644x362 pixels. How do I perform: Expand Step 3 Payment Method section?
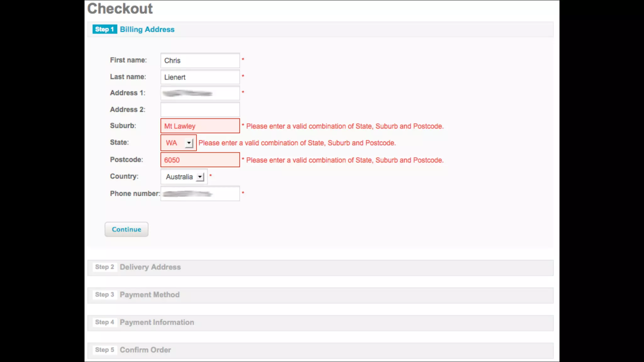click(x=150, y=295)
